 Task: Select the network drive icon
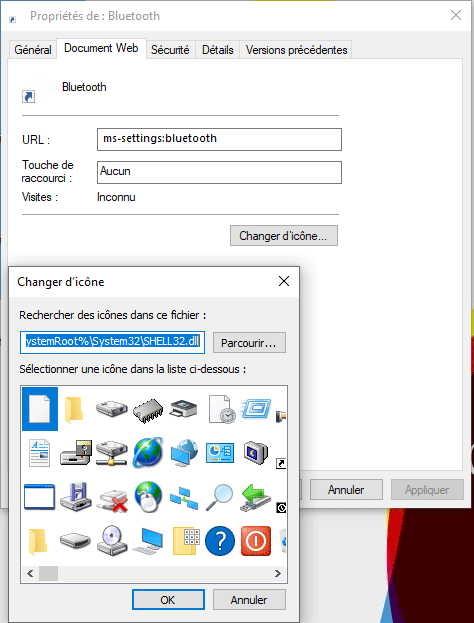(112, 453)
